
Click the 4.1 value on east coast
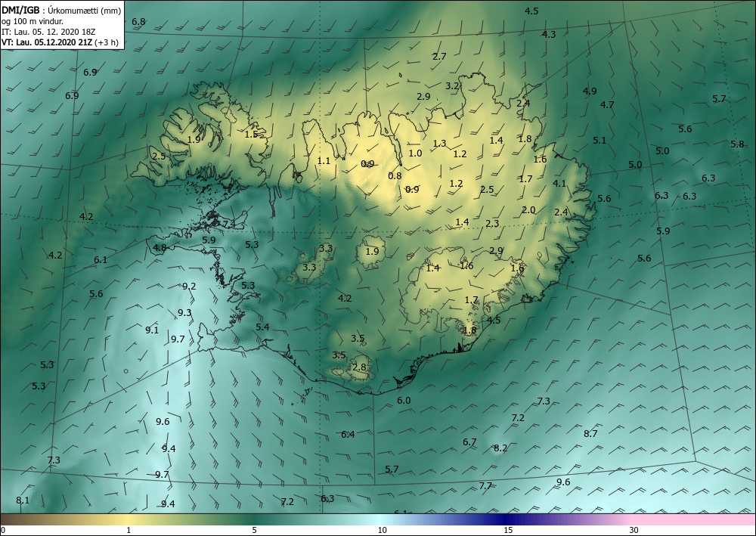point(559,183)
